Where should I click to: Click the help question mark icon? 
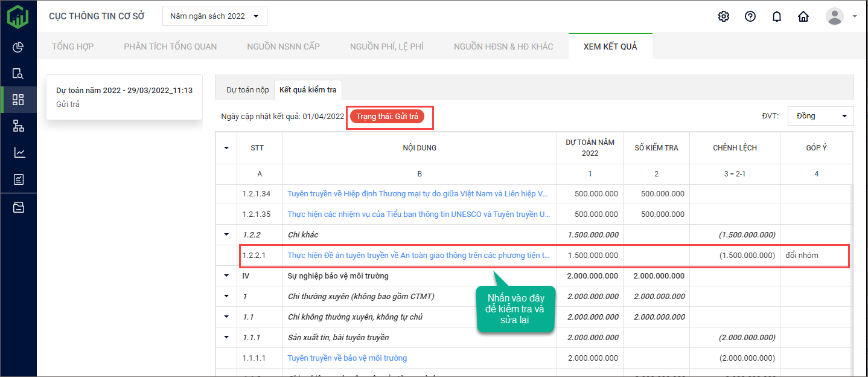click(x=750, y=16)
